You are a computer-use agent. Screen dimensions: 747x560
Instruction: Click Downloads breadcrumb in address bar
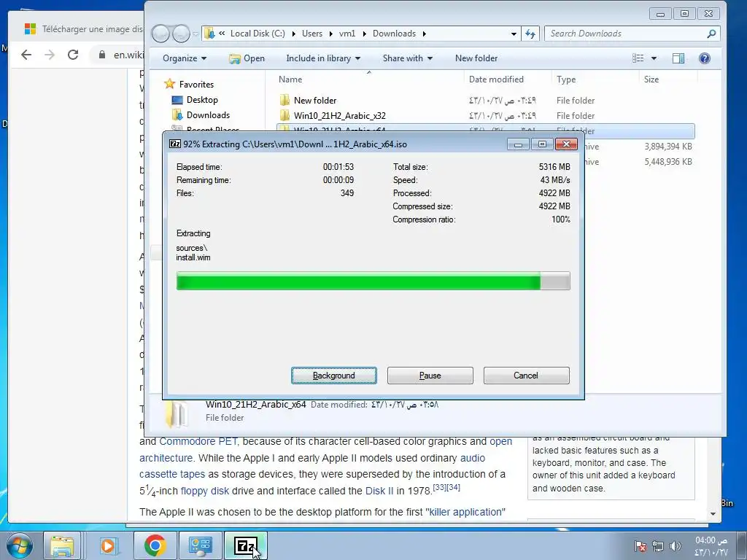pos(394,34)
